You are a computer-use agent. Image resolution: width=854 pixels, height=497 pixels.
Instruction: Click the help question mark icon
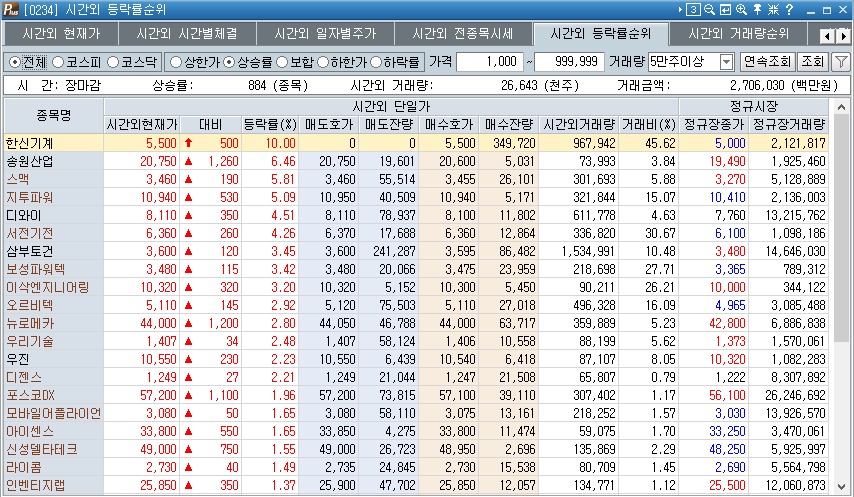[x=789, y=9]
